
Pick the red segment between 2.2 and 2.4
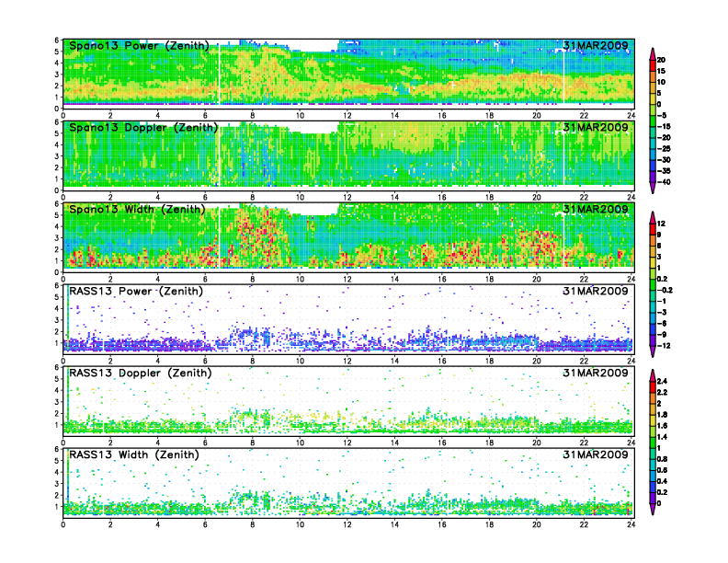pos(653,387)
